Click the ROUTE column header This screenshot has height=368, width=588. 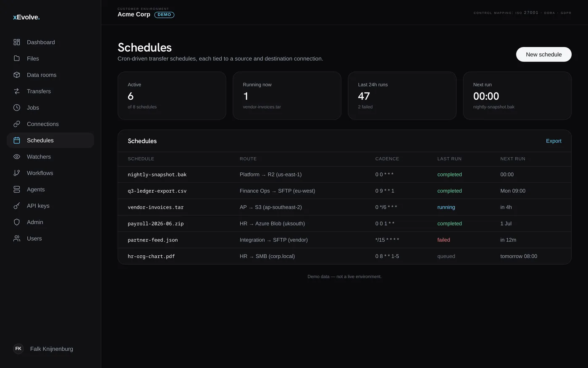click(x=248, y=159)
